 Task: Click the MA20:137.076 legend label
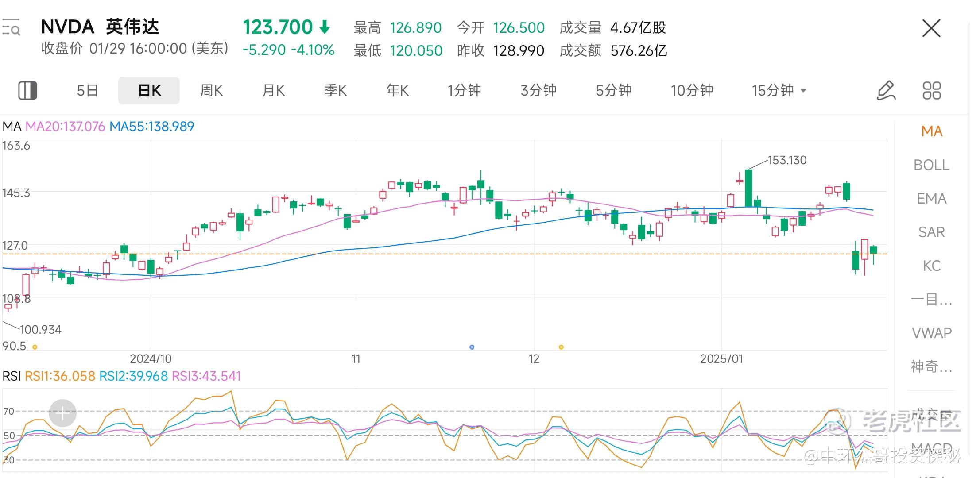[x=65, y=127]
